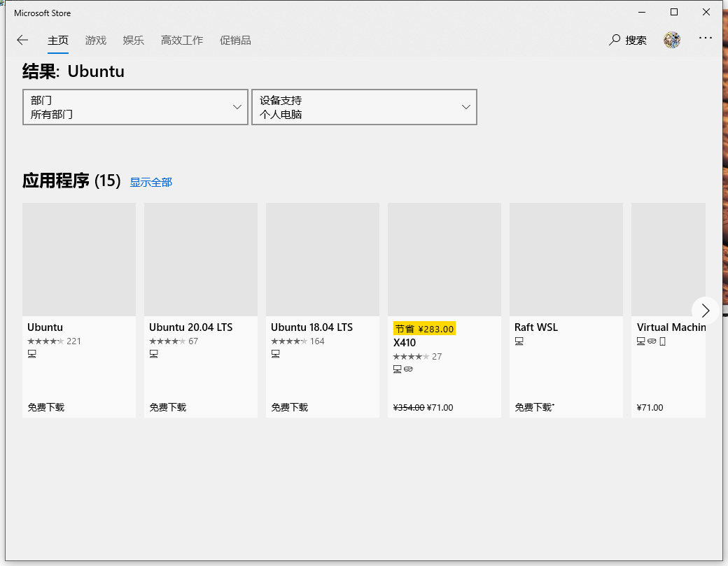Image resolution: width=728 pixels, height=566 pixels.
Task: Minimize the Microsoft Store window
Action: [642, 12]
